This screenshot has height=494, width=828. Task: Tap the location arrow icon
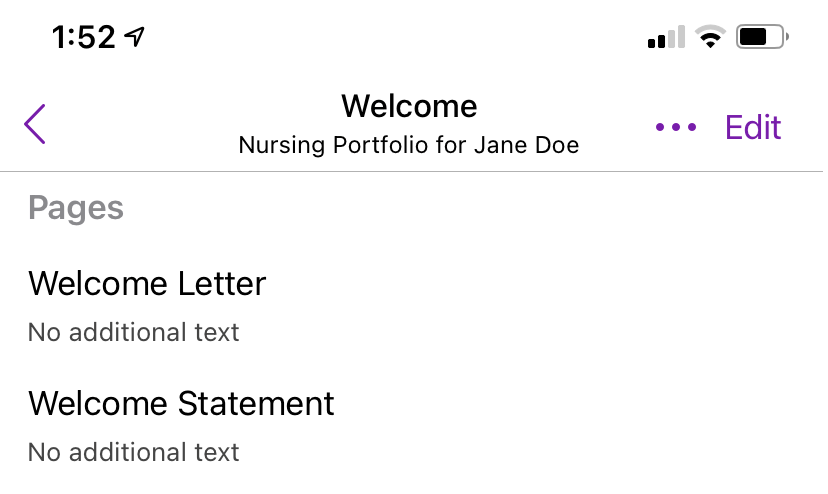(x=134, y=36)
